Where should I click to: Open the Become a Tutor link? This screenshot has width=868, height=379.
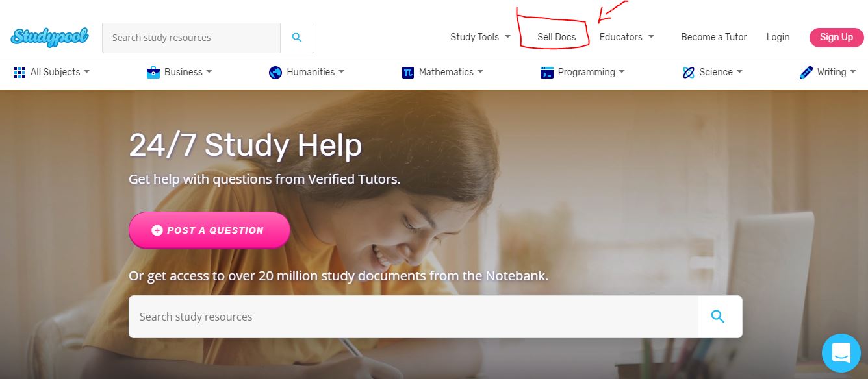point(714,37)
